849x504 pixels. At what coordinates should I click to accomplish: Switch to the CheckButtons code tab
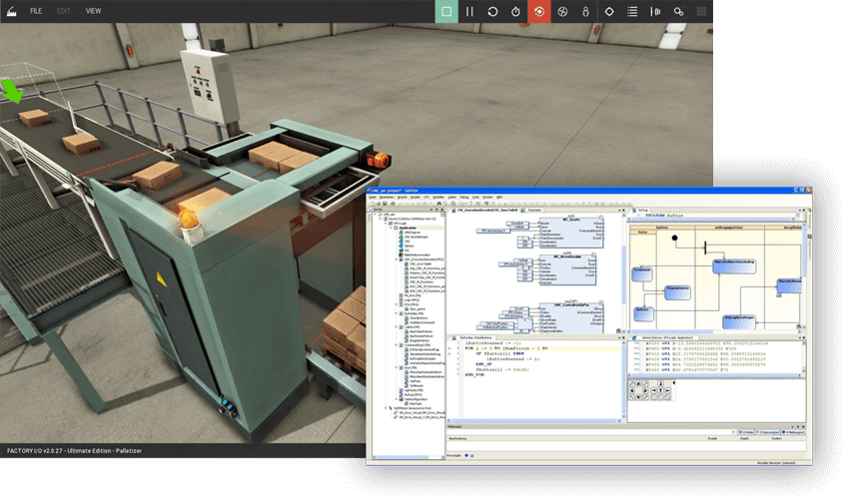[472, 337]
